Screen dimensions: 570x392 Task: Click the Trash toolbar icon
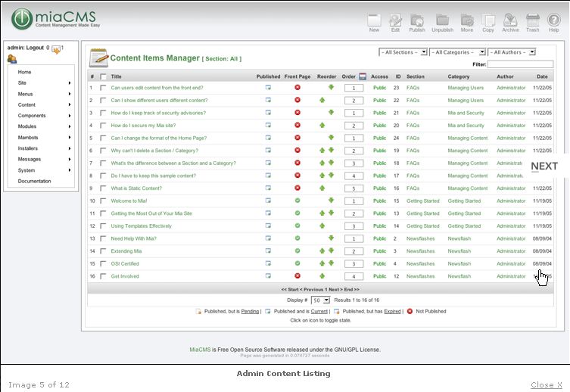[533, 23]
